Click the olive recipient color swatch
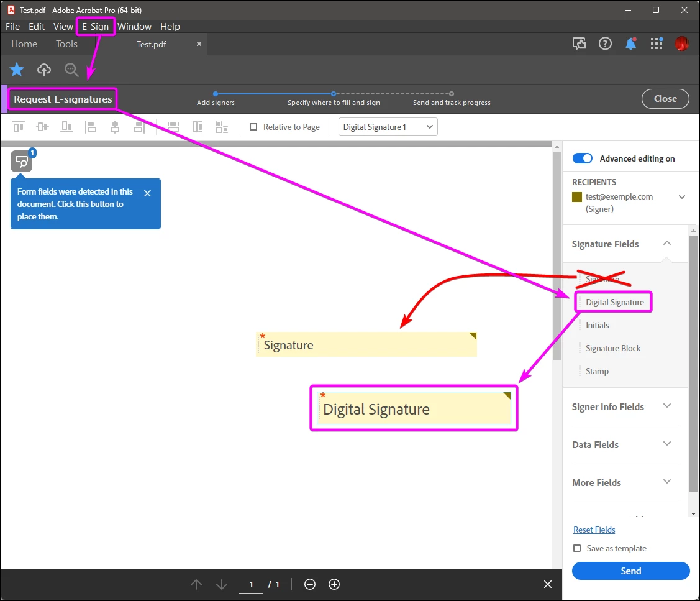 [577, 197]
